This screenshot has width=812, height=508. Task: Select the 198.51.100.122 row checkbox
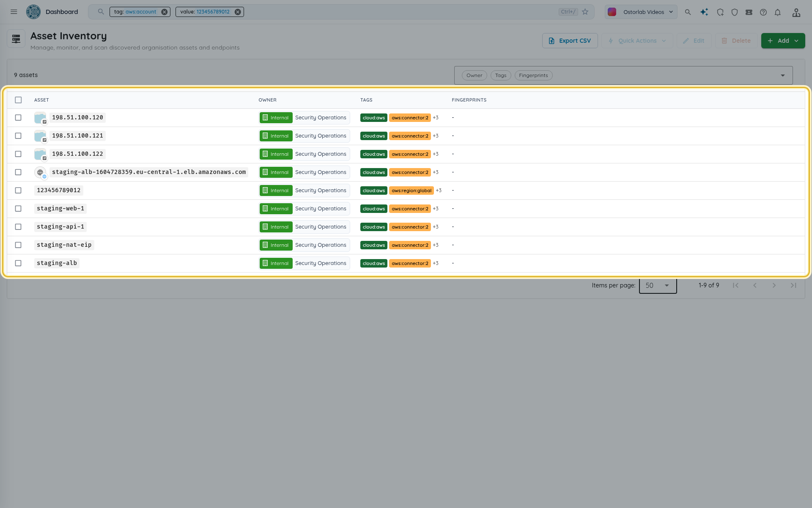click(18, 154)
